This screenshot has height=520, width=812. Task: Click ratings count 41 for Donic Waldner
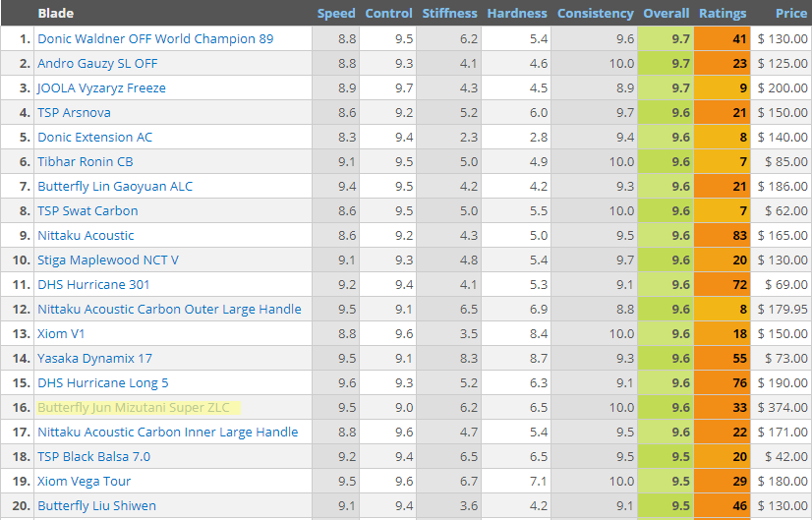(x=739, y=39)
